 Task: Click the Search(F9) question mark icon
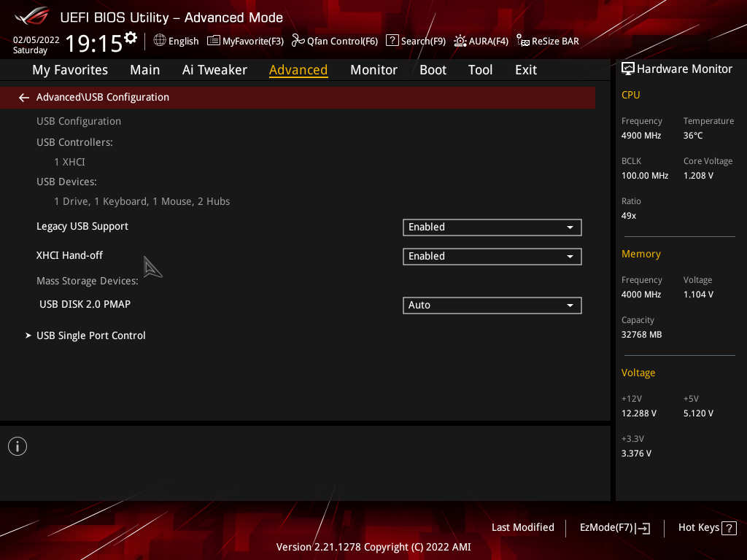coord(392,40)
